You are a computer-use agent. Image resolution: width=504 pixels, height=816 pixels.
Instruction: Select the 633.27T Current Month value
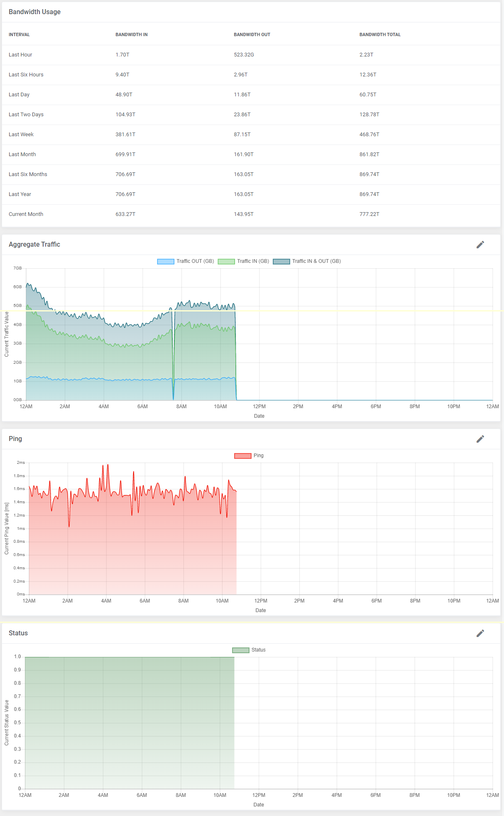pos(125,214)
